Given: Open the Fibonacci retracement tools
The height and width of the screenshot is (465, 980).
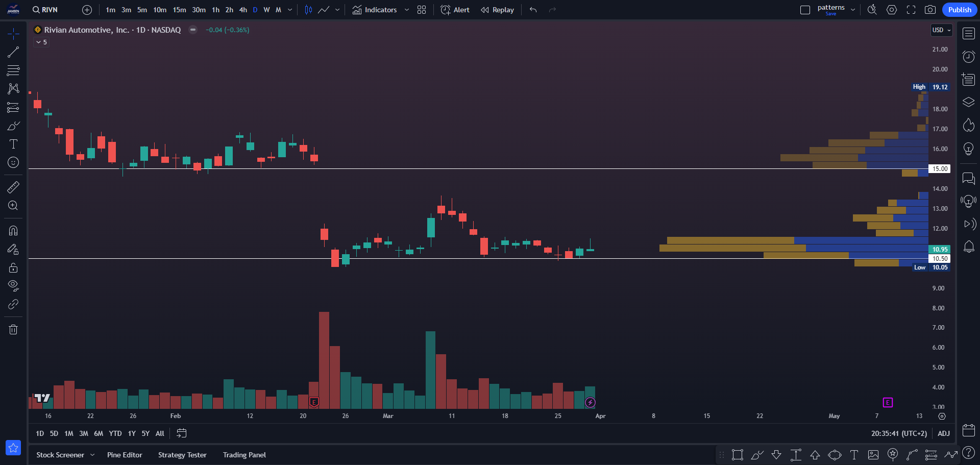Looking at the screenshot, I should coord(13,70).
